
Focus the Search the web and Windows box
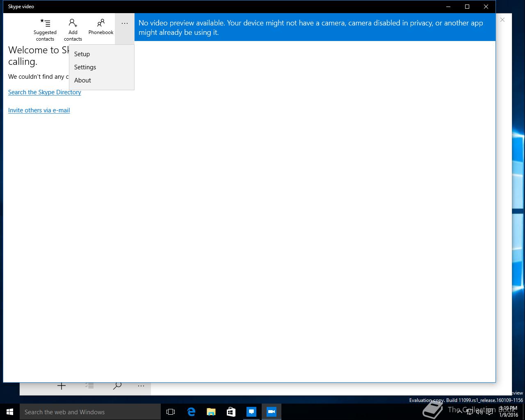click(90, 412)
